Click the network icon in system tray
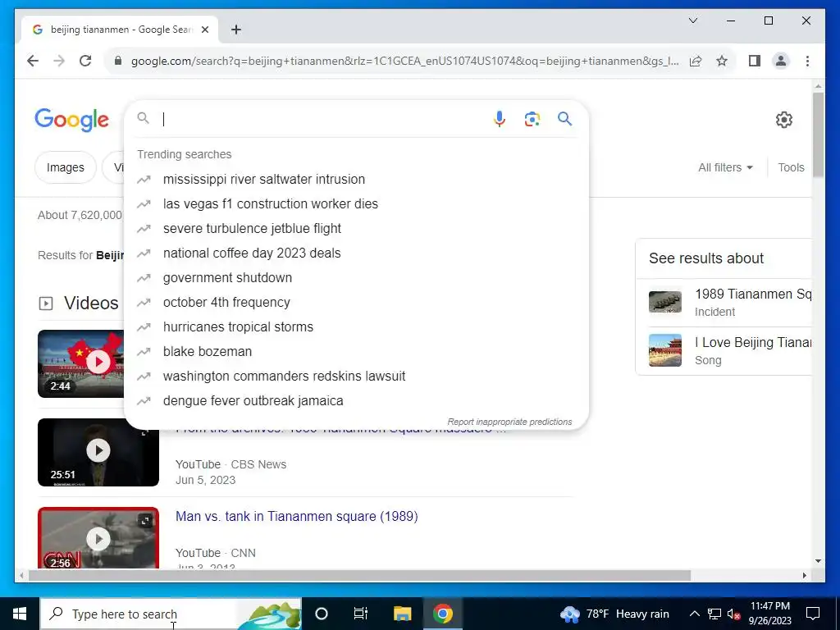840x630 pixels. (714, 614)
